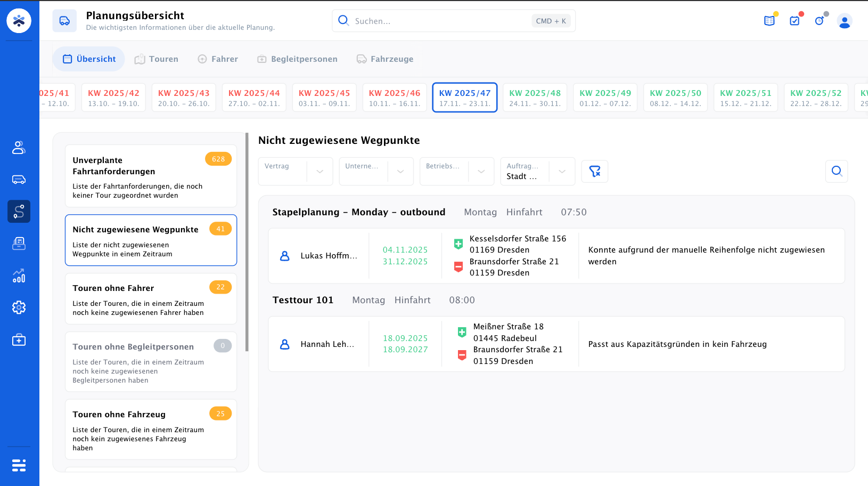Image resolution: width=868 pixels, height=486 pixels.
Task: Open the handbook book icon in header
Action: [x=769, y=21]
